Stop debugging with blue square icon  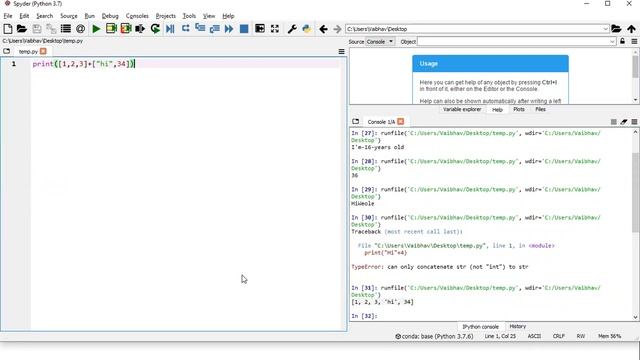(244, 29)
